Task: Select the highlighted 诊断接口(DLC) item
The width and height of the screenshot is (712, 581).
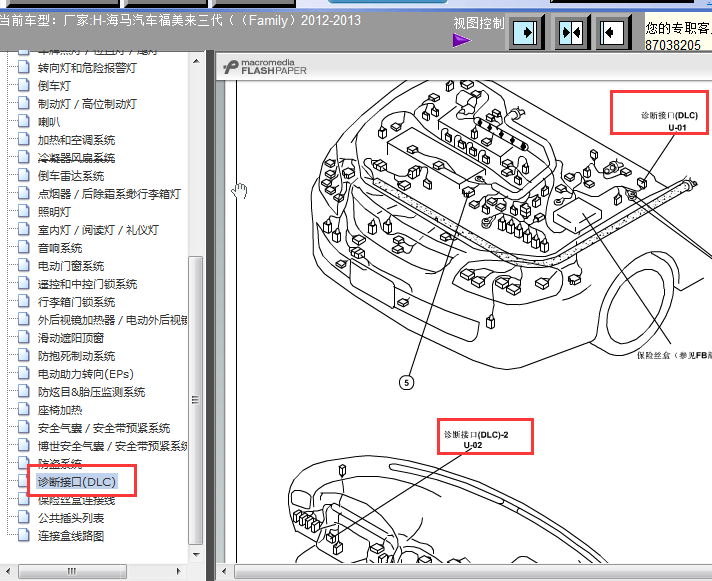Action: pos(77,482)
